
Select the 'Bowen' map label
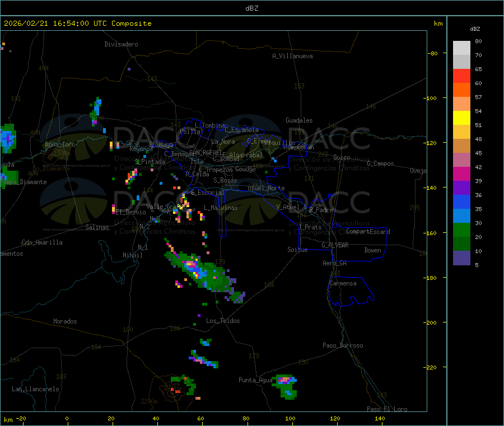pyautogui.click(x=373, y=250)
